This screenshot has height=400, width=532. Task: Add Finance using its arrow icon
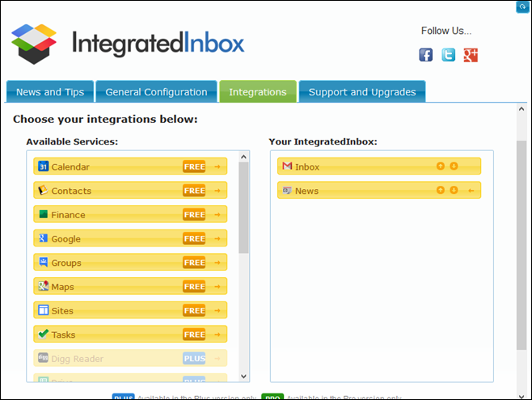click(217, 215)
